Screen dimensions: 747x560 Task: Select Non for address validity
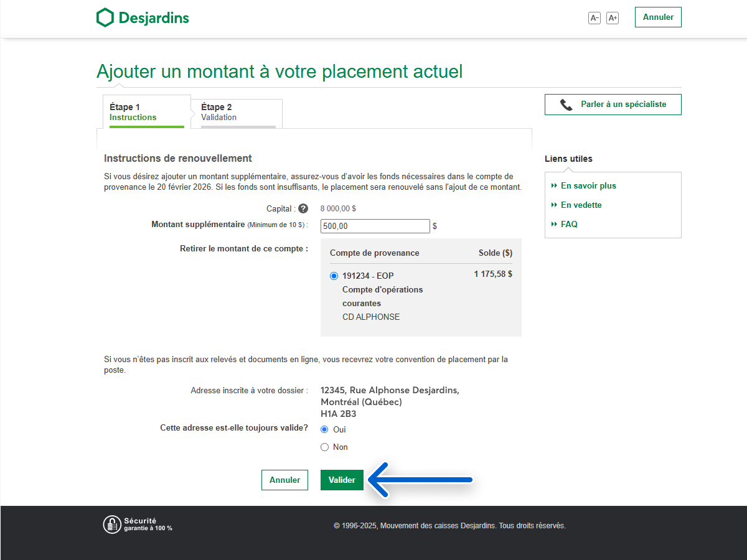tap(324, 447)
